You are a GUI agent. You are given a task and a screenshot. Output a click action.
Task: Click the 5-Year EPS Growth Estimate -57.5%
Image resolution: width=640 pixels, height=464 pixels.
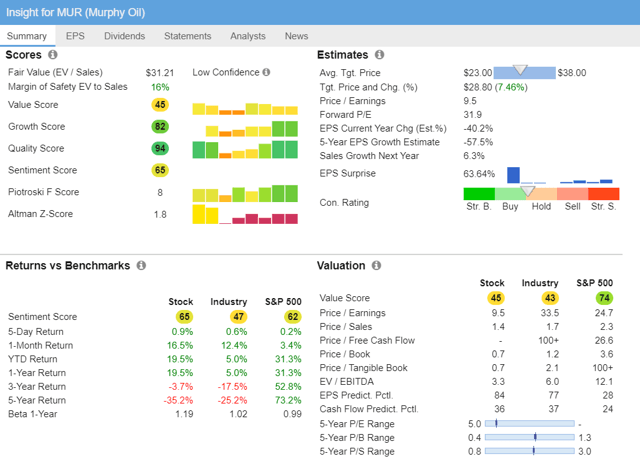tap(478, 142)
